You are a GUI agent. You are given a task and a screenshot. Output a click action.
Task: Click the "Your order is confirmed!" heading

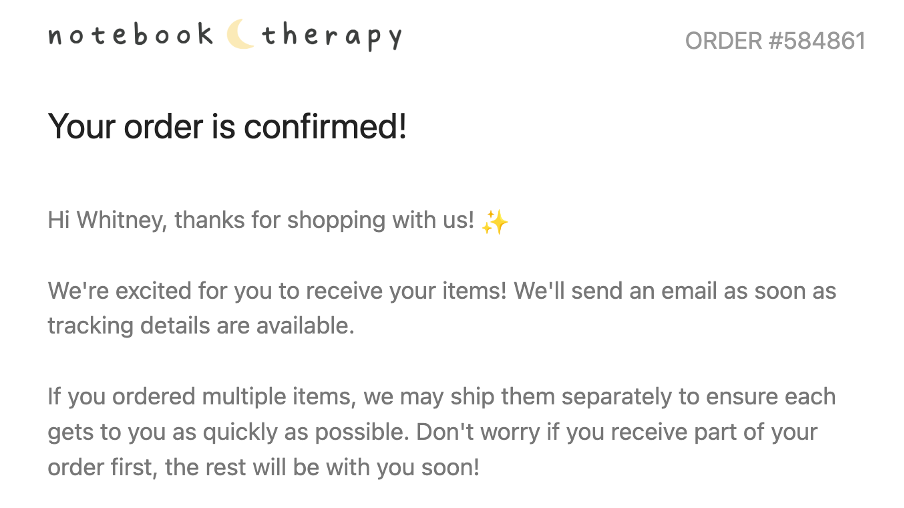pos(227,127)
